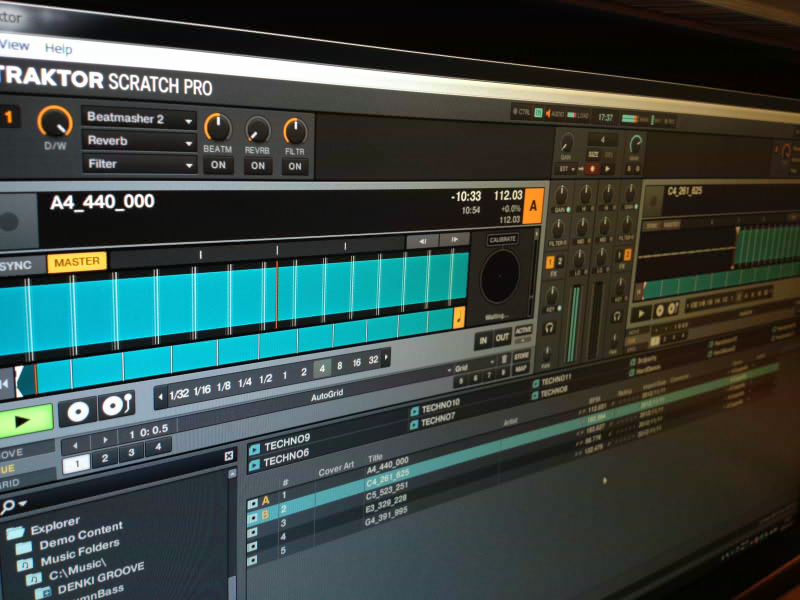Toggle the loop ACTIVE button
This screenshot has width=800, height=600.
click(523, 331)
